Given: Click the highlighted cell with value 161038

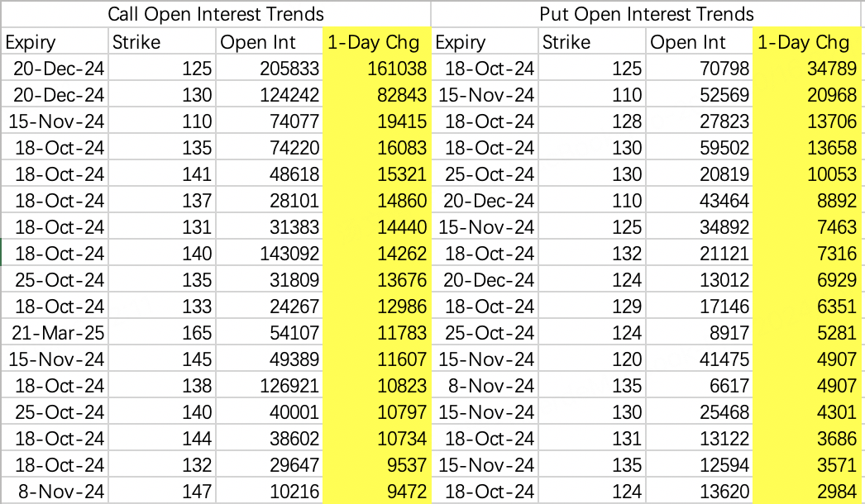Looking at the screenshot, I should (376, 68).
